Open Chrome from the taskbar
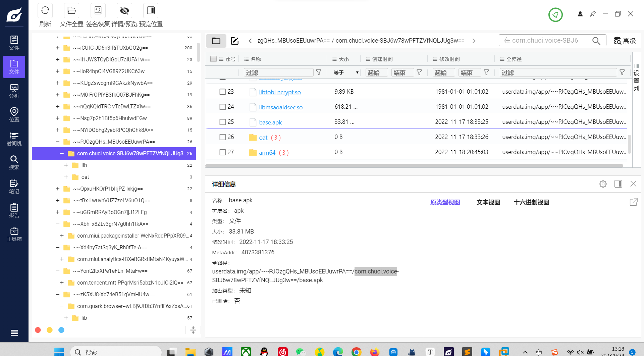The image size is (644, 356). coord(356,352)
